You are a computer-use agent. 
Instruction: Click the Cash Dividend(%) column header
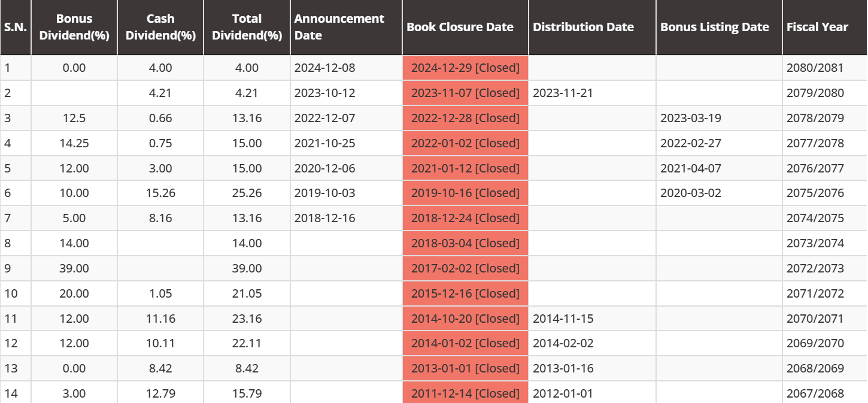tap(160, 27)
